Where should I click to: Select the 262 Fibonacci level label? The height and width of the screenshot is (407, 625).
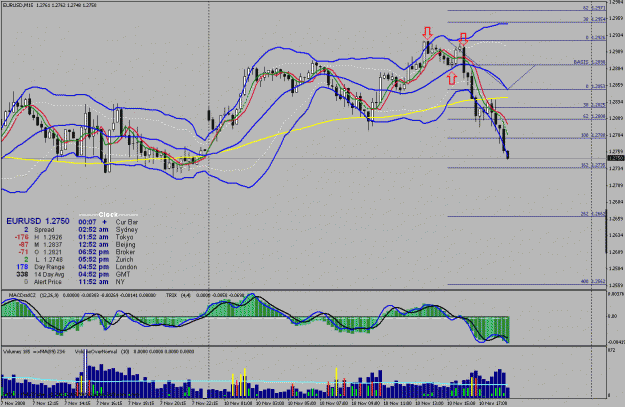click(x=593, y=214)
